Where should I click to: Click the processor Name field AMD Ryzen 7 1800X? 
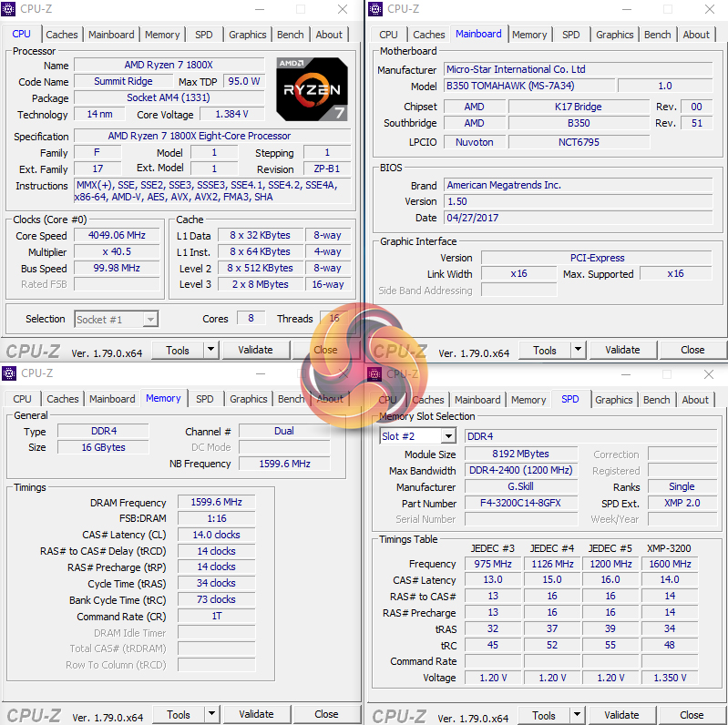(169, 65)
